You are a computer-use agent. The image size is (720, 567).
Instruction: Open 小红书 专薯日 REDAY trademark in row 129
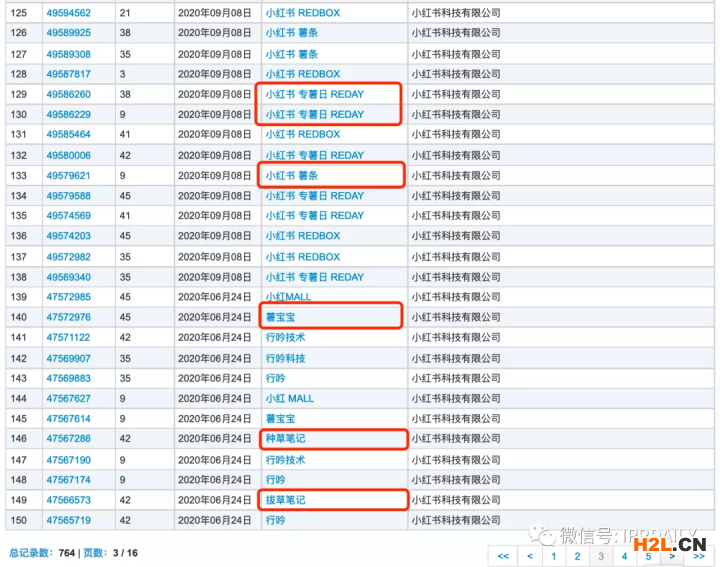315,94
